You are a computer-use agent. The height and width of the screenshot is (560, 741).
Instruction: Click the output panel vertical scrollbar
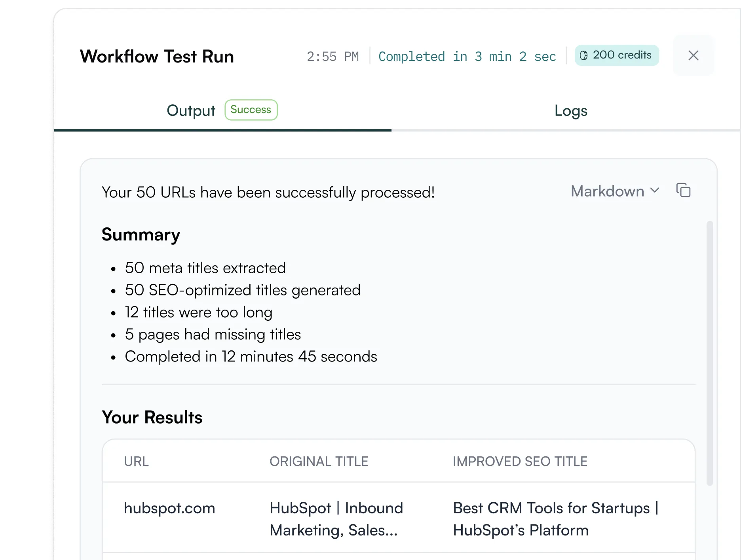pyautogui.click(x=710, y=353)
